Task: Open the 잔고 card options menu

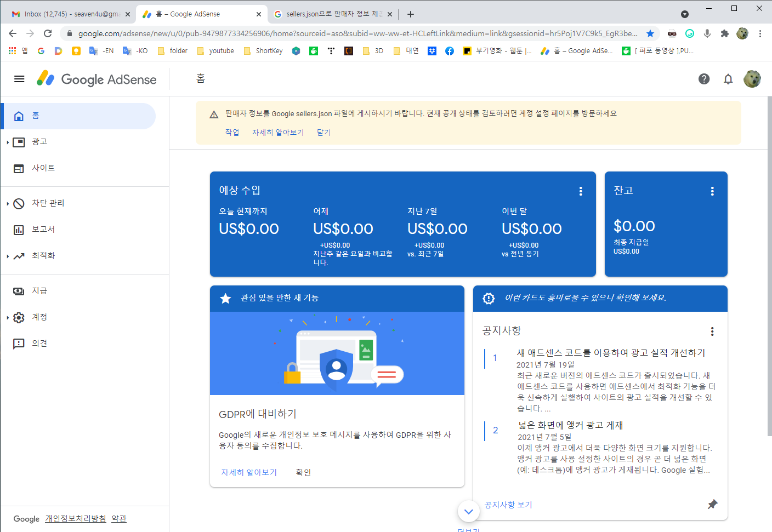Action: click(x=712, y=191)
